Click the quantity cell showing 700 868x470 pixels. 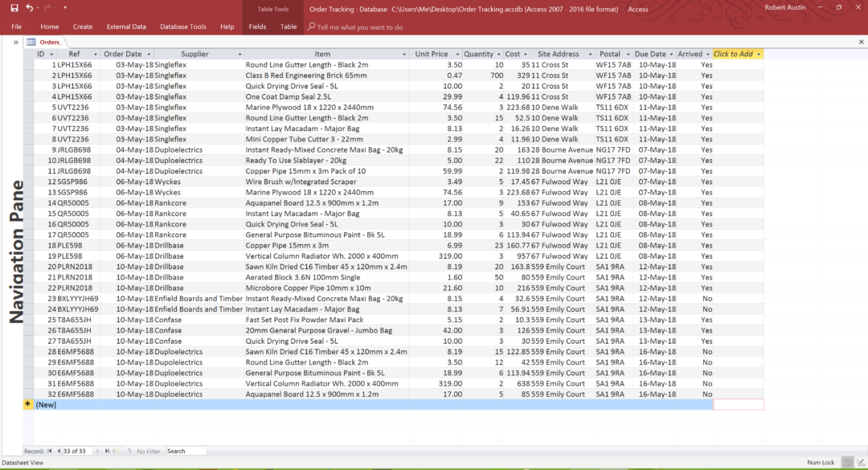coord(483,76)
